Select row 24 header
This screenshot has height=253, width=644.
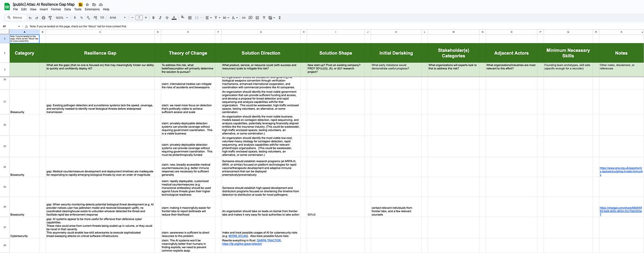4,167
